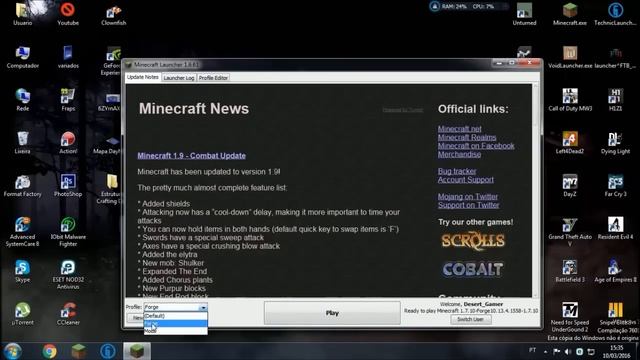Open the Merchandise link
This screenshot has height=360, width=640.
point(459,154)
